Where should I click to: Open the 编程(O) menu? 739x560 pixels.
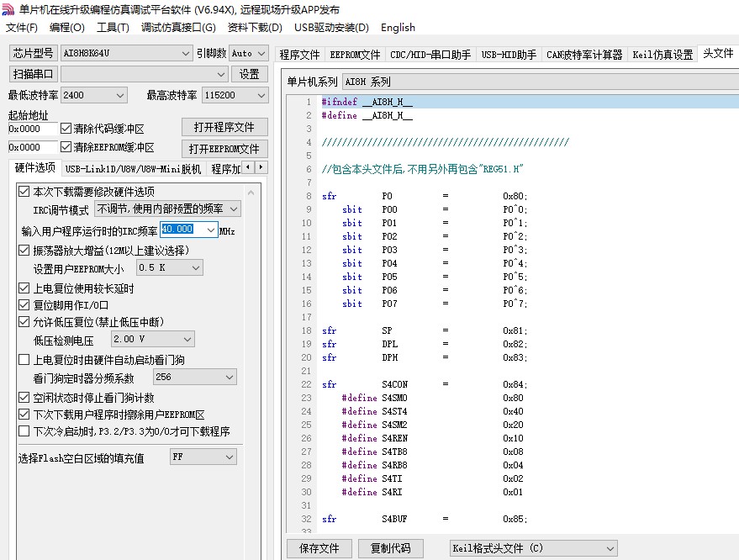tap(67, 28)
